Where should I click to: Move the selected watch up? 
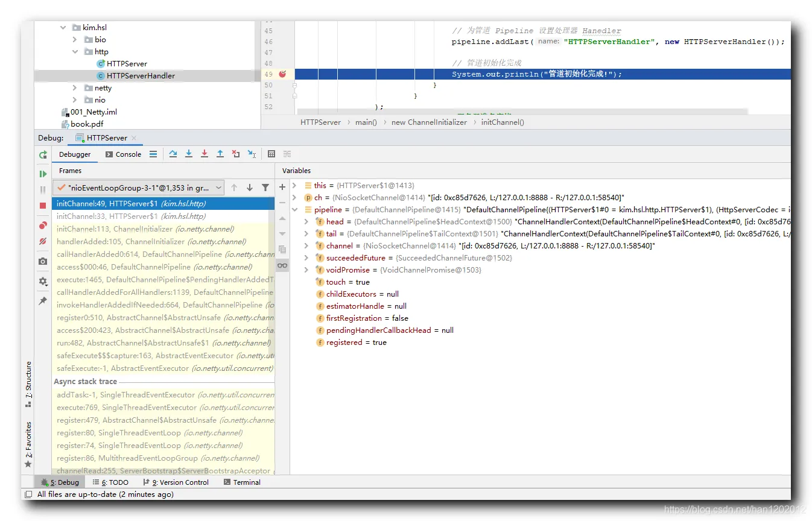tap(282, 218)
